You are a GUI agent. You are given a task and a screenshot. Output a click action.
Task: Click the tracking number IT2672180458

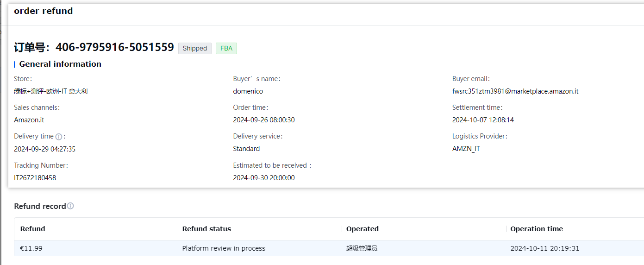pos(35,178)
